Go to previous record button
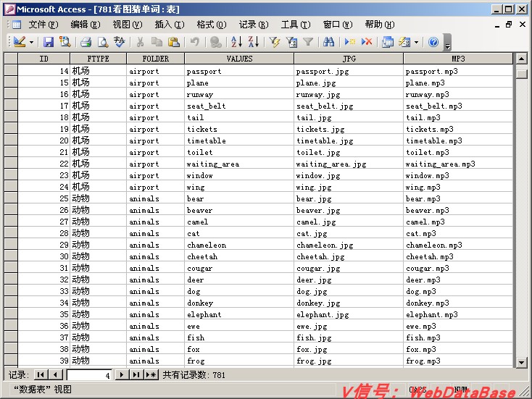 (x=56, y=374)
